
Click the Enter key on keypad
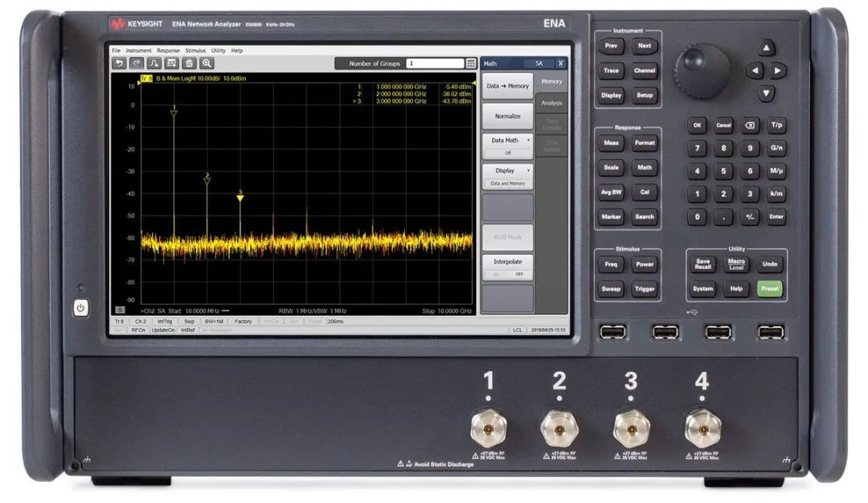click(x=776, y=217)
